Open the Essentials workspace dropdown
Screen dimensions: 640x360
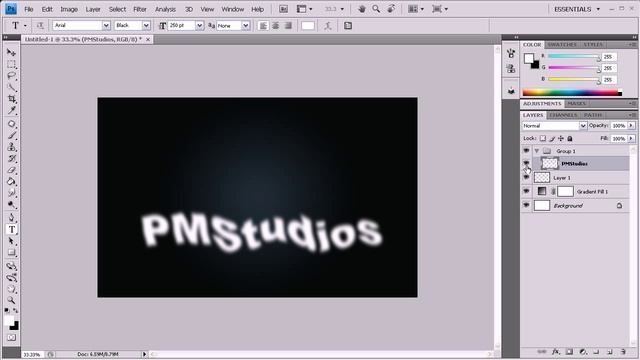pyautogui.click(x=576, y=9)
